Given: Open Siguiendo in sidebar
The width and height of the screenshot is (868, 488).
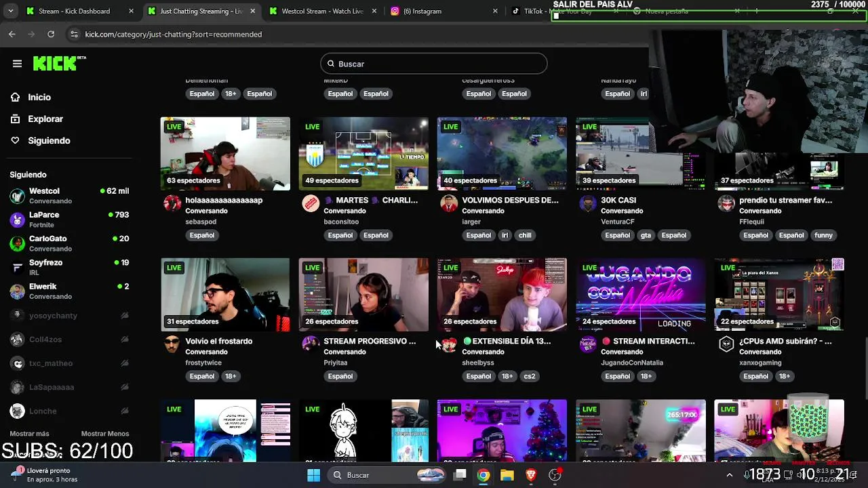Looking at the screenshot, I should pyautogui.click(x=49, y=140).
